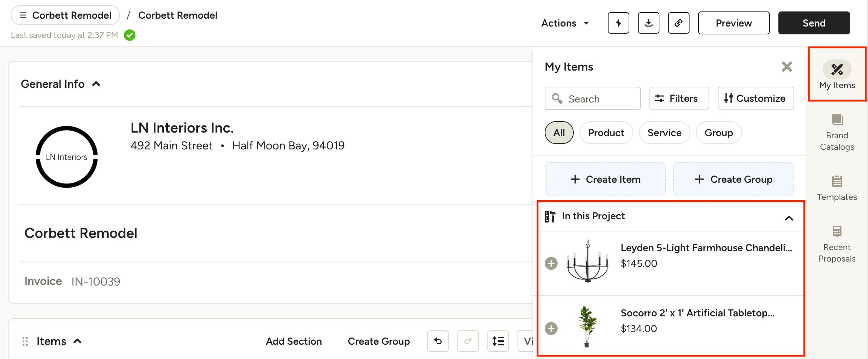Click the line spacing icon in Items toolbar
Screen dimensions: 868x359
point(498,341)
